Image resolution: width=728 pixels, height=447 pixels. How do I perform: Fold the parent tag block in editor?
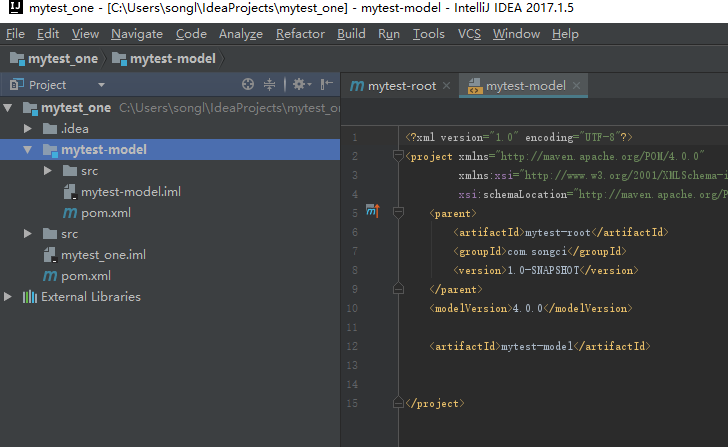(x=397, y=212)
